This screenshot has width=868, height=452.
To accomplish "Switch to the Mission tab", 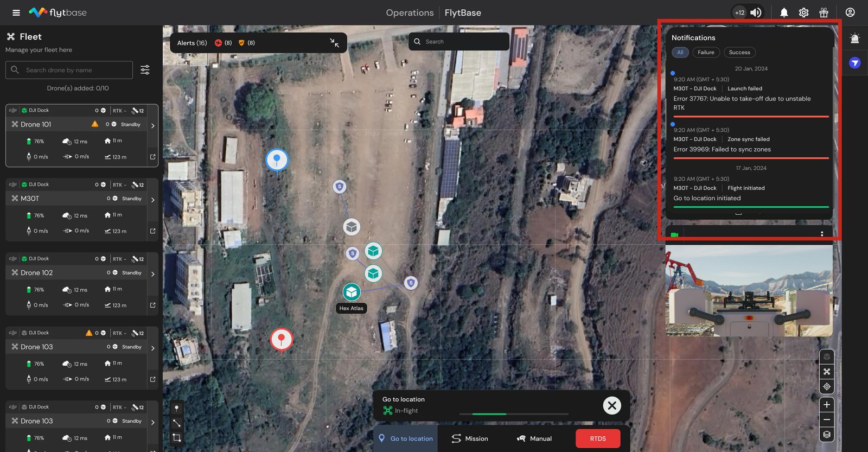I will click(x=470, y=438).
